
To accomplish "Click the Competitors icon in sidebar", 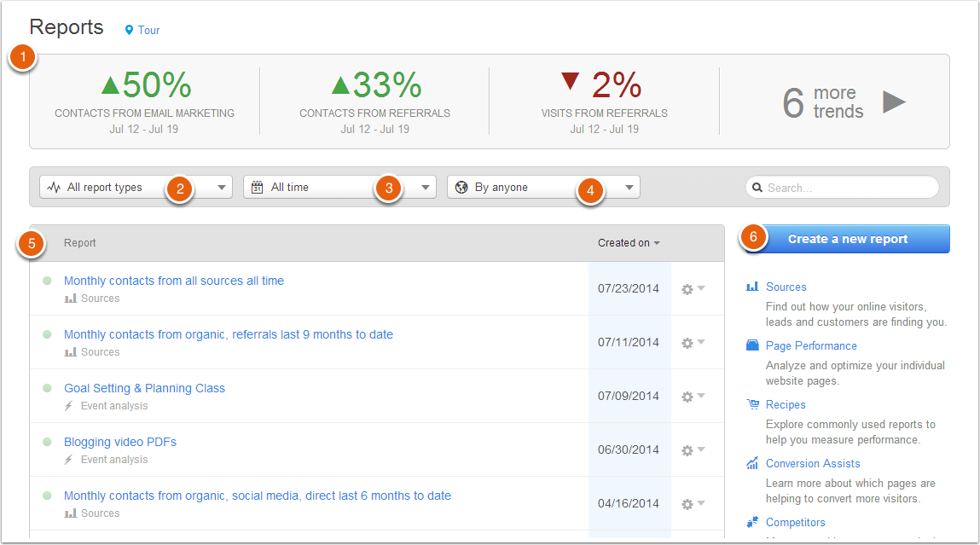I will coord(752,522).
